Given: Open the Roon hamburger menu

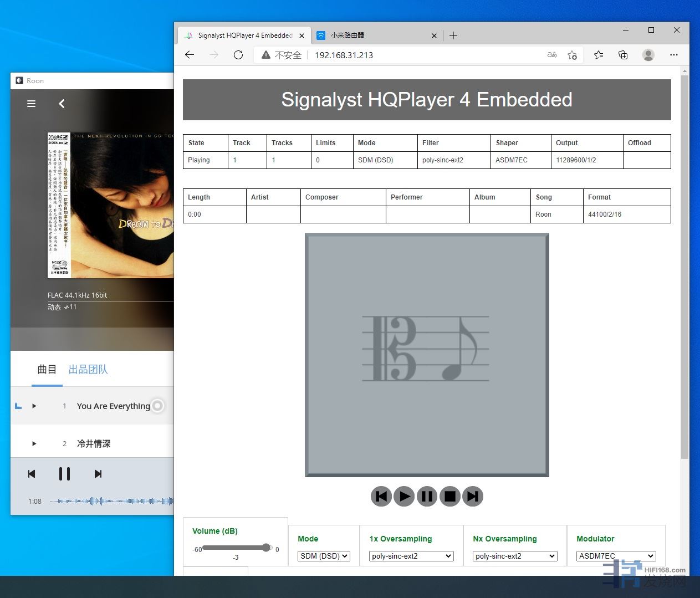Looking at the screenshot, I should (32, 104).
